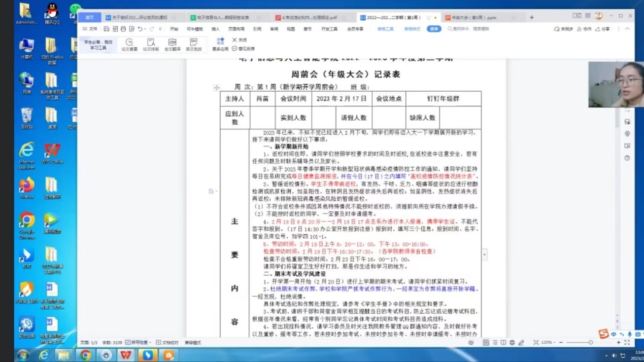This screenshot has width=644, height=362.
Task: Click the 全文翻译 full translation icon
Action: point(172,44)
